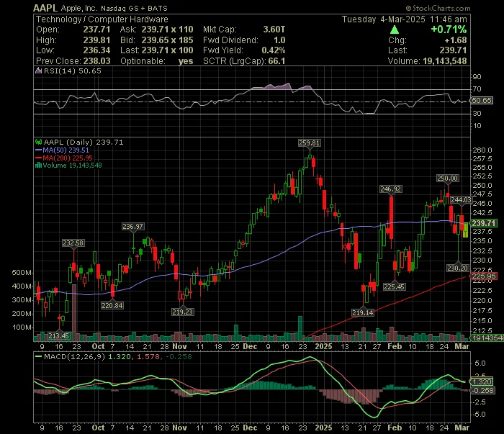Click the Chg value +1.68
Image resolution: width=504 pixels, height=434 pixels.
(x=456, y=40)
